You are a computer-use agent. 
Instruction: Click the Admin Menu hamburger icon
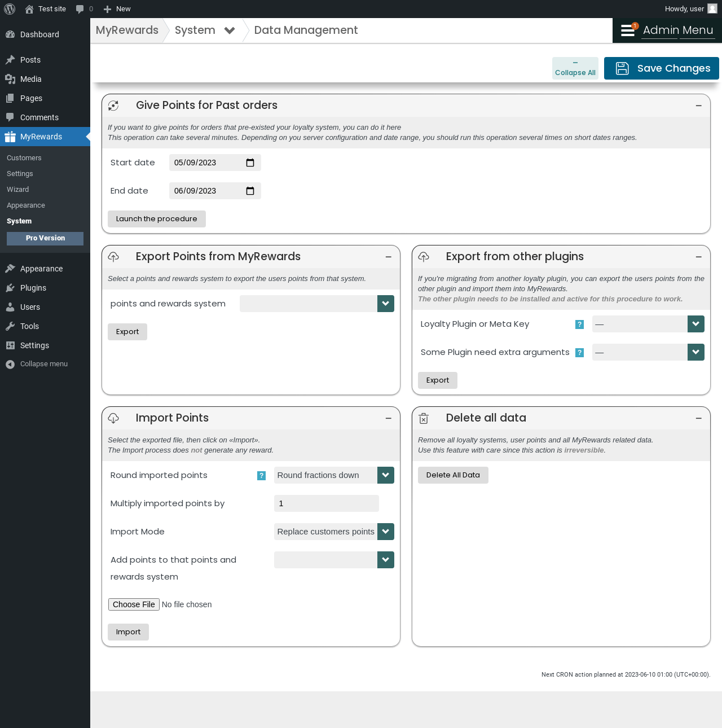coord(628,30)
